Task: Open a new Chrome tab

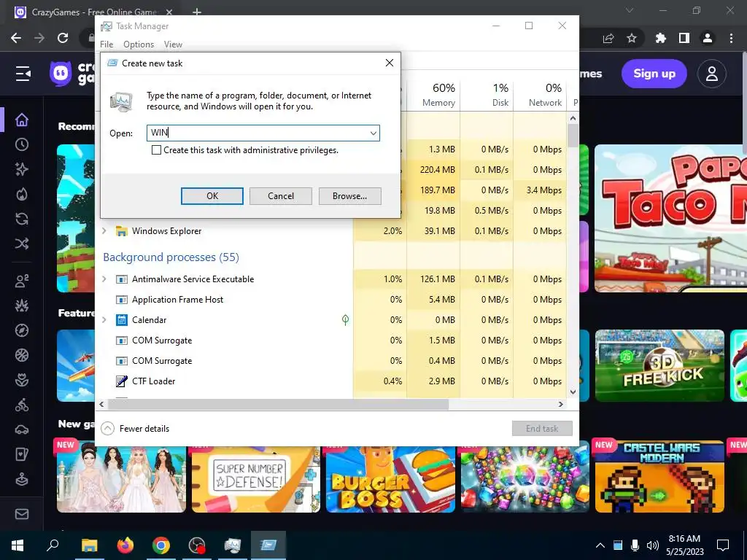Action: 197,12
